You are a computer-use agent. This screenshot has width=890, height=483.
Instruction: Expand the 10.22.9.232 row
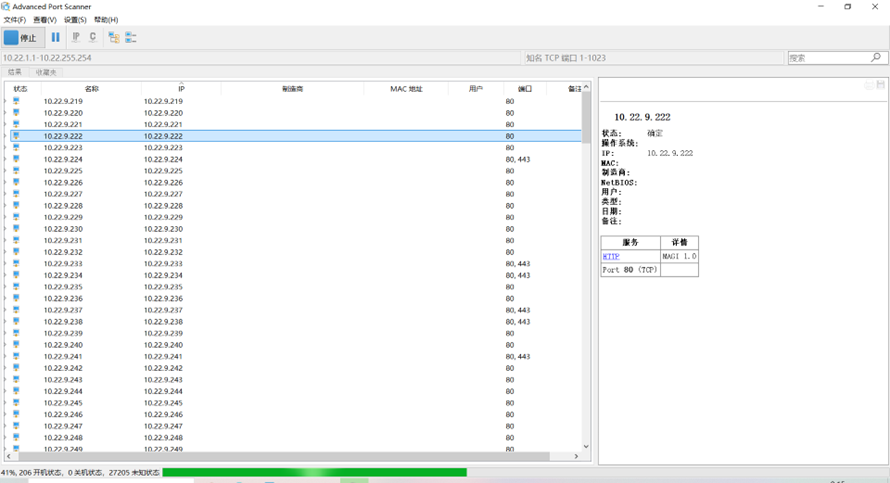tap(6, 252)
